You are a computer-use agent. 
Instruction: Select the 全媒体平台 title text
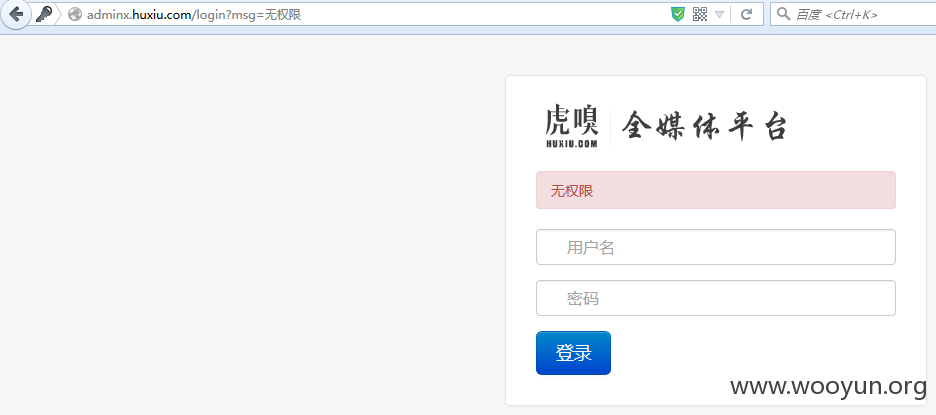[705, 127]
